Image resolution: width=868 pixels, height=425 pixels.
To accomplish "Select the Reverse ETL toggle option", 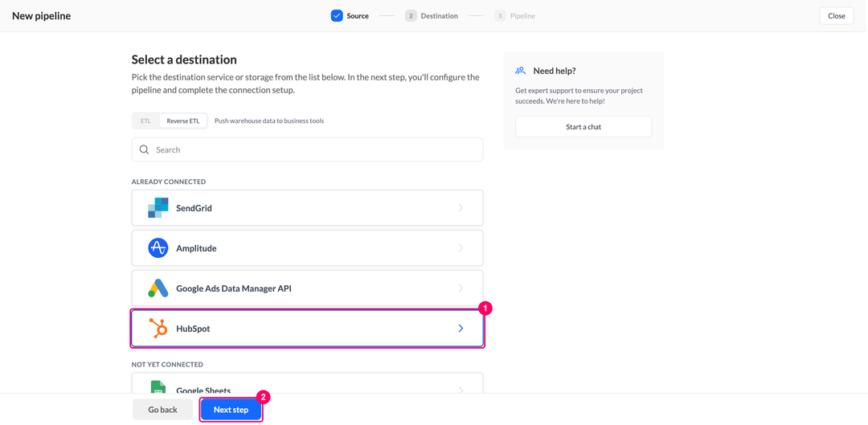I will [x=183, y=121].
